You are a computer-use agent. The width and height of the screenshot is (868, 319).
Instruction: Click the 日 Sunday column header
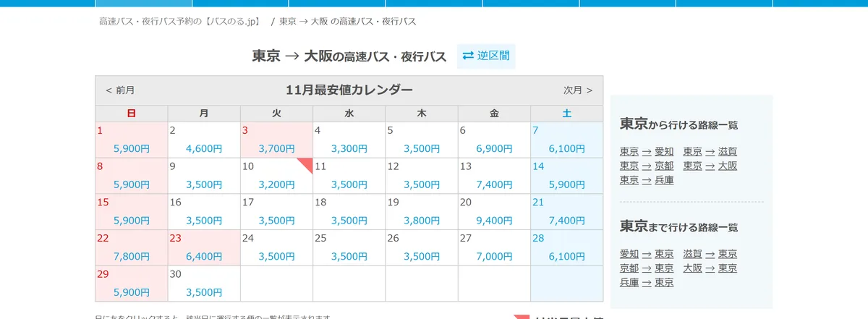(x=132, y=114)
